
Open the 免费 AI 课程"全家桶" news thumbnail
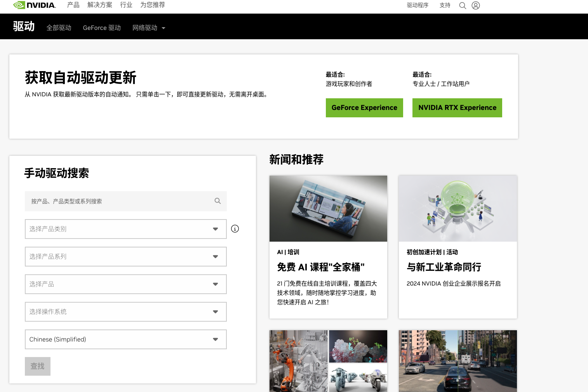coord(328,209)
